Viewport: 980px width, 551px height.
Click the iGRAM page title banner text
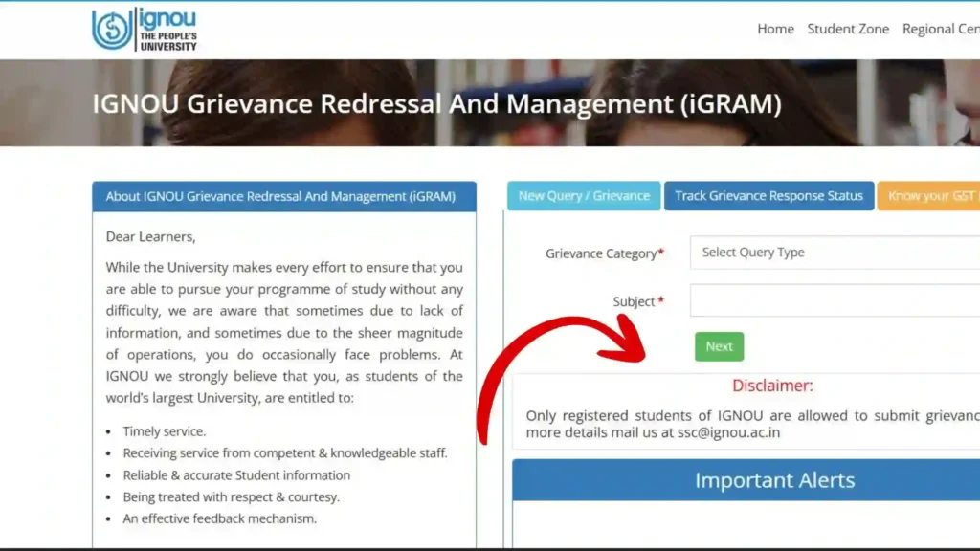pos(436,103)
